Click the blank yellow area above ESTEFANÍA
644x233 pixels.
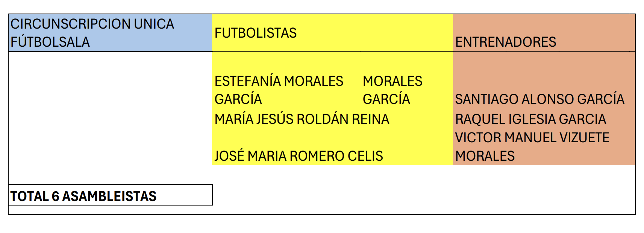332,62
